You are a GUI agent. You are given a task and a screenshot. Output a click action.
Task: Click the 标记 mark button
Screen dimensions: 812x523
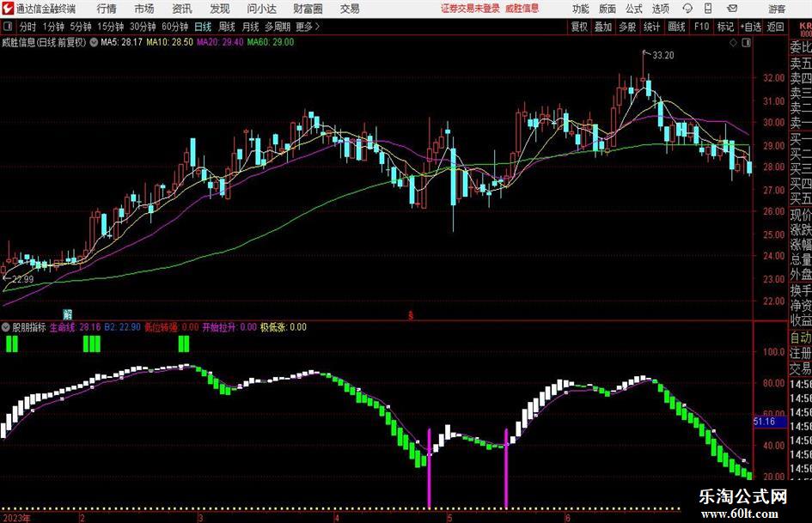(x=725, y=27)
